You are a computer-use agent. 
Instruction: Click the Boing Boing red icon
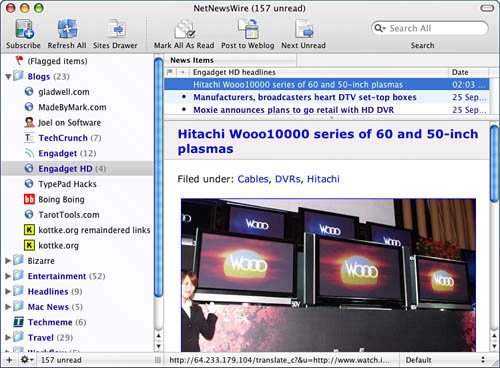click(29, 199)
